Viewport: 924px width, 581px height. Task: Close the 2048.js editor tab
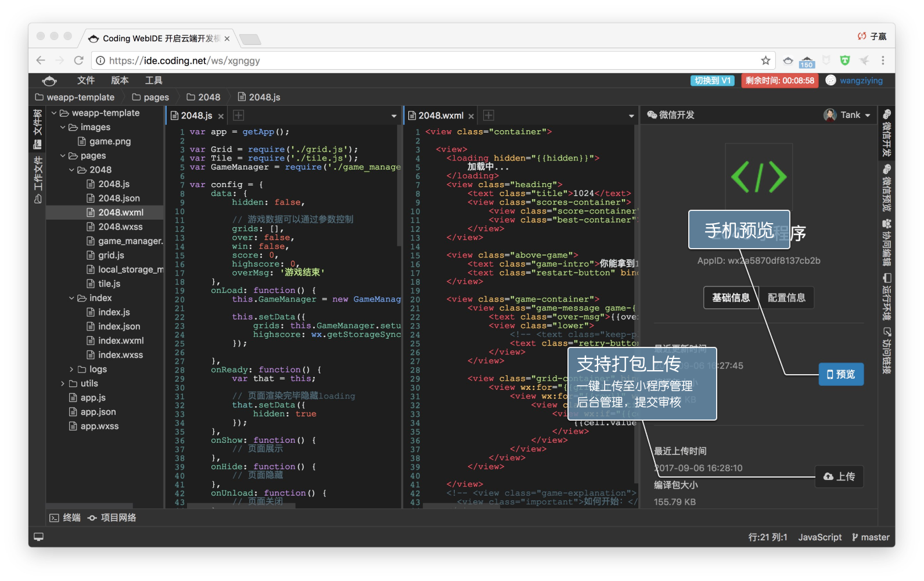pyautogui.click(x=221, y=116)
